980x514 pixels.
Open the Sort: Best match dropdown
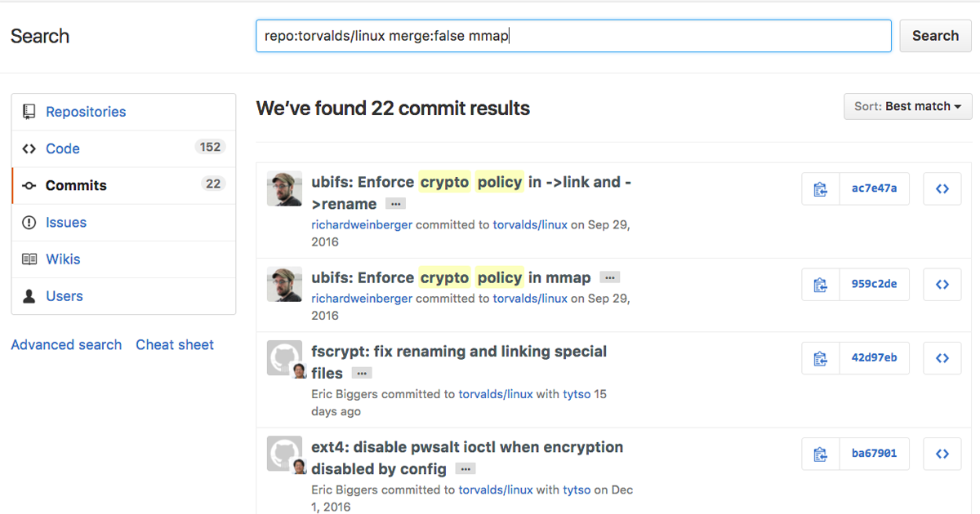tap(907, 106)
